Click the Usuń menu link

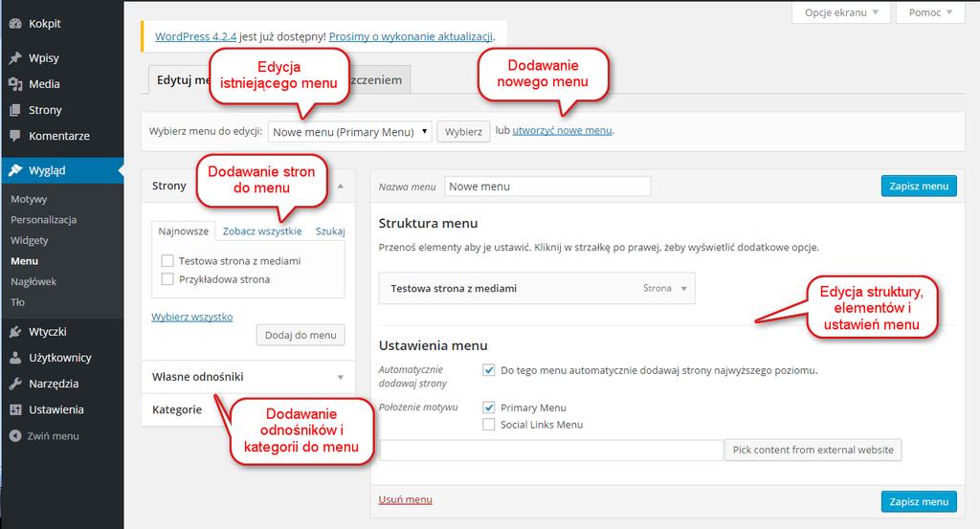406,499
